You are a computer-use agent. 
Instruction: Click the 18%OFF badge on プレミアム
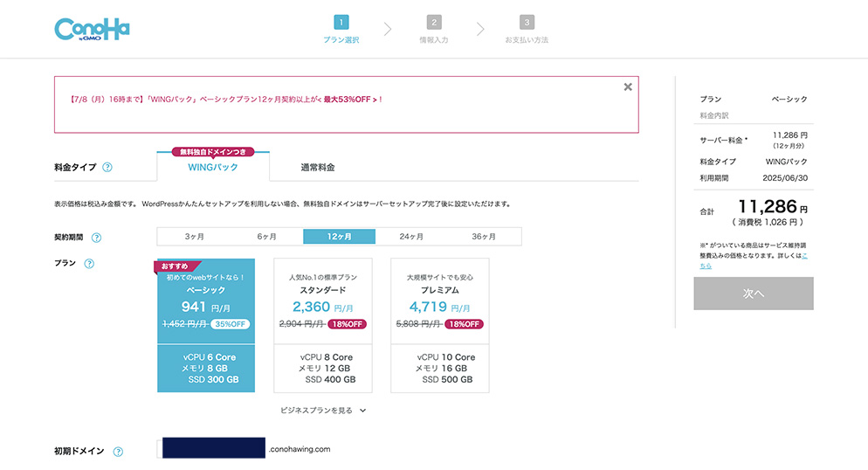464,324
